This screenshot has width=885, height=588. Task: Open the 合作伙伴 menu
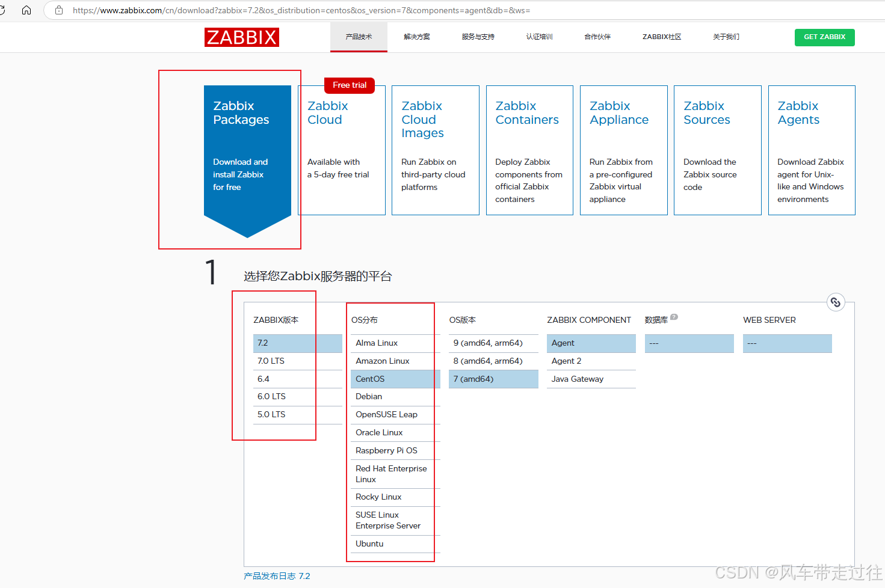tap(597, 37)
